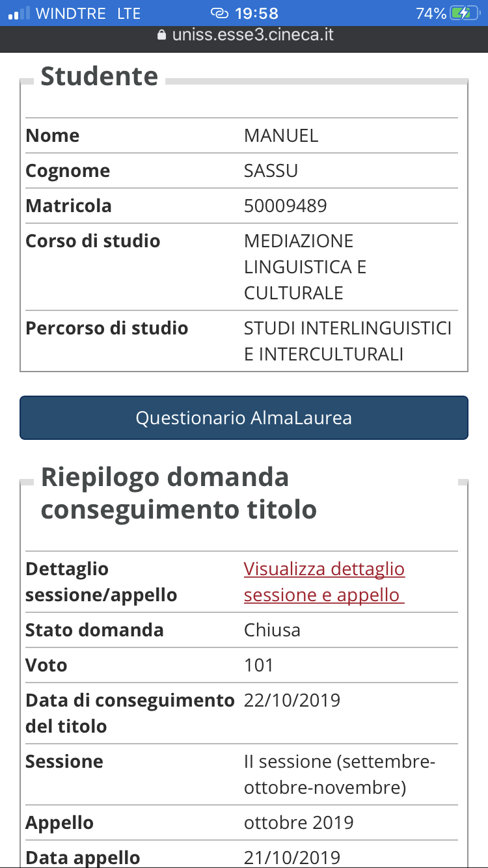Tap the 74% battery percentage
This screenshot has height=868, width=488.
point(431,13)
